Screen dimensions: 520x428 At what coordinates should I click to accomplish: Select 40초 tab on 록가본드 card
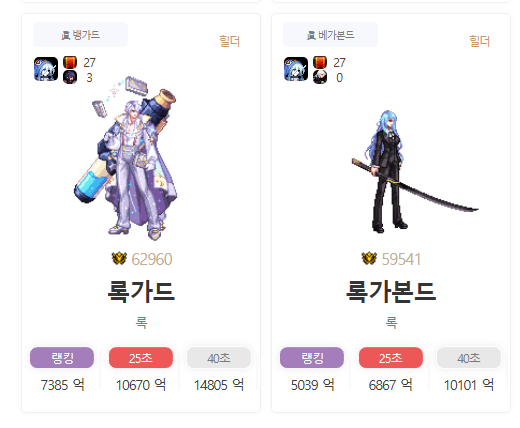point(469,358)
